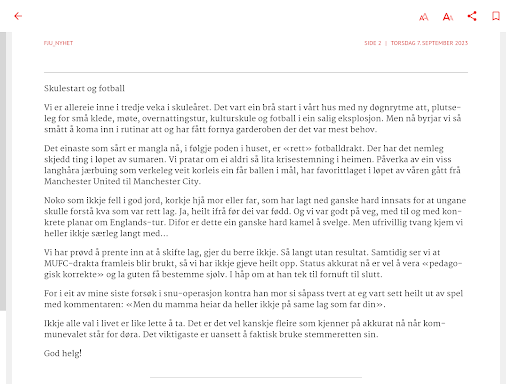
Task: Click the paragraph starting Vi er allereie
Action: click(256, 118)
